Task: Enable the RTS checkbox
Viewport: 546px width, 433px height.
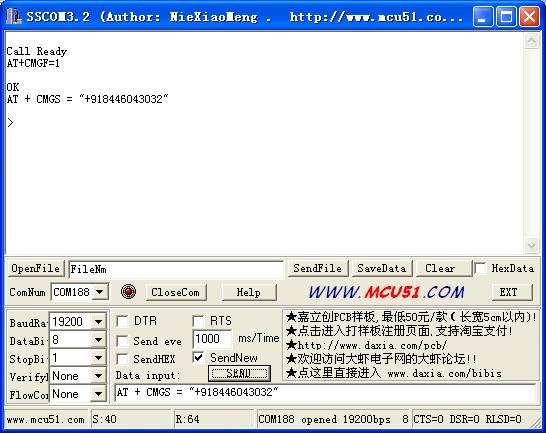Action: [198, 321]
